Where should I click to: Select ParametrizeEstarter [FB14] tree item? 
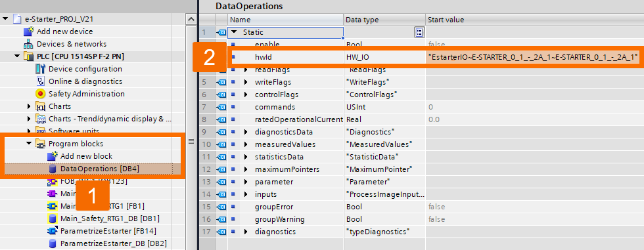click(108, 231)
